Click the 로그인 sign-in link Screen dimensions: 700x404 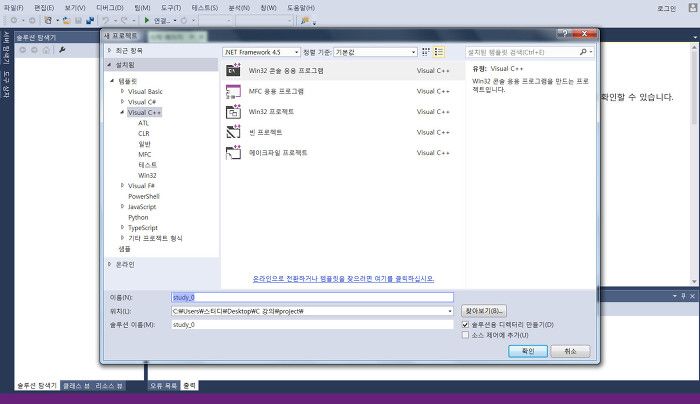tap(667, 8)
